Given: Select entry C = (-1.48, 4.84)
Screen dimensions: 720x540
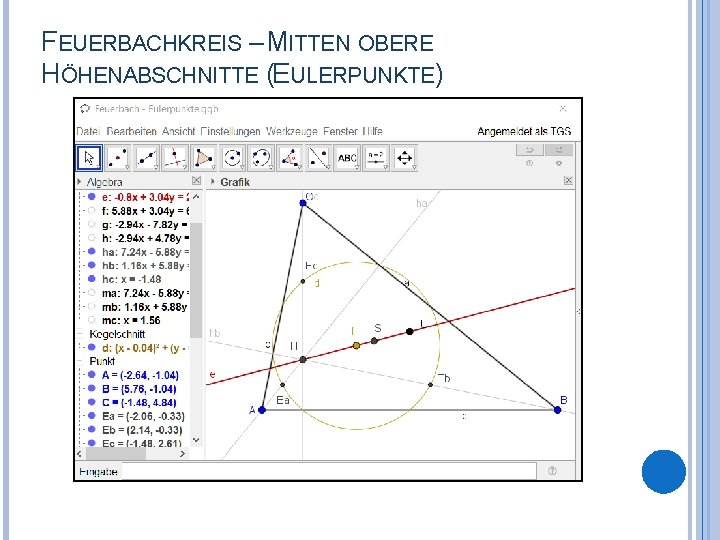Looking at the screenshot, I should tap(139, 403).
